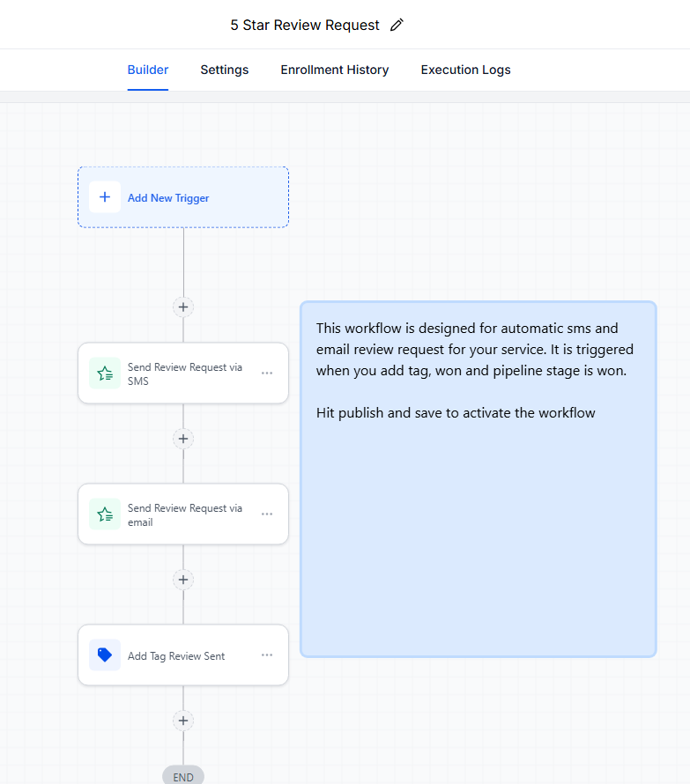Open options menu for Add Tag Review Sent
This screenshot has height=784, width=690.
point(267,655)
